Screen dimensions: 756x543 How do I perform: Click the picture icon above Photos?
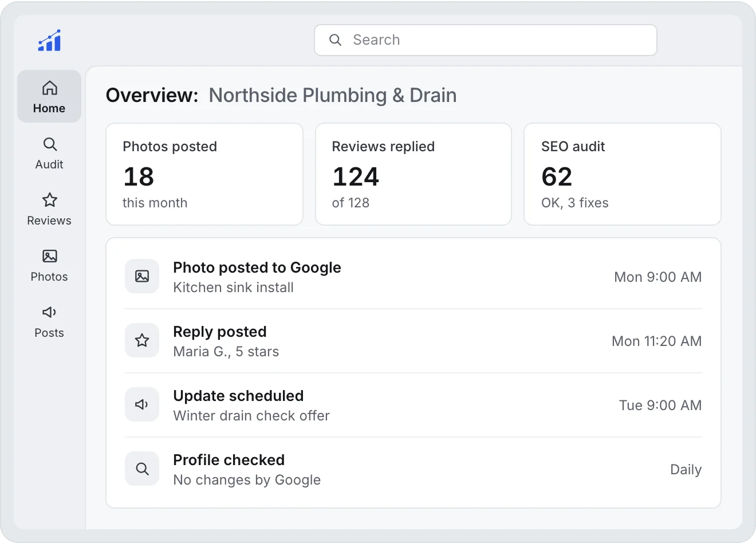point(50,256)
